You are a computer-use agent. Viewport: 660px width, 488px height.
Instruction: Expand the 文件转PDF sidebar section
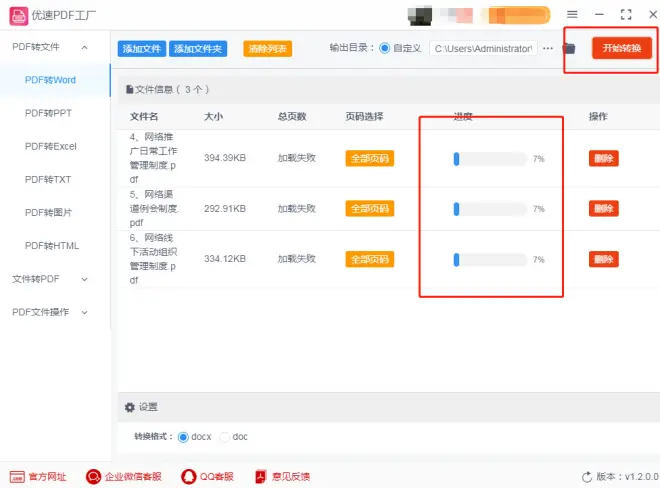(x=84, y=279)
